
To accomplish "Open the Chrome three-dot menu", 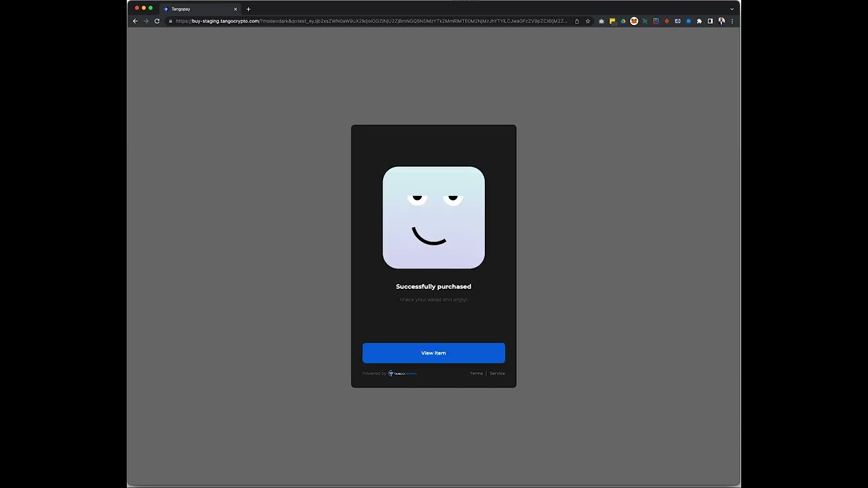I will click(x=732, y=21).
